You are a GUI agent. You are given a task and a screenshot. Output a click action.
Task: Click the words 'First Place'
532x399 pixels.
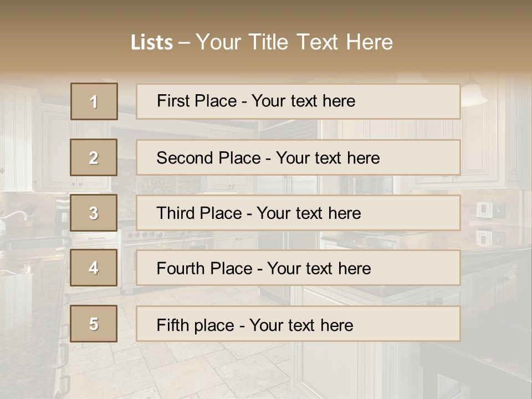click(197, 101)
